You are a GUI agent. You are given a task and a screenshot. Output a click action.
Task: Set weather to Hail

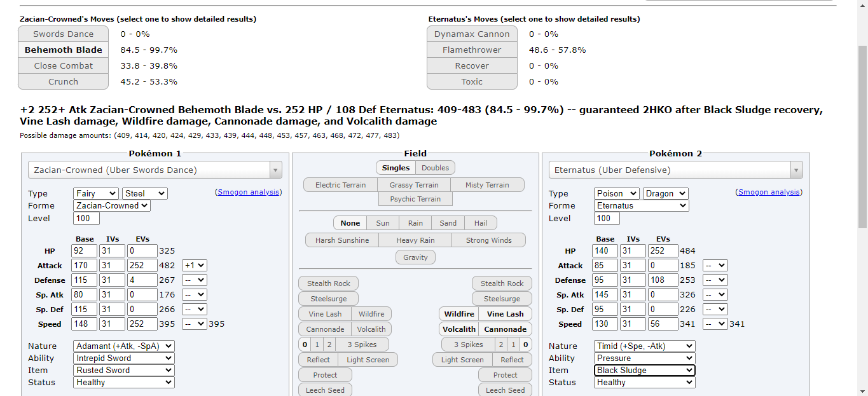coord(481,223)
